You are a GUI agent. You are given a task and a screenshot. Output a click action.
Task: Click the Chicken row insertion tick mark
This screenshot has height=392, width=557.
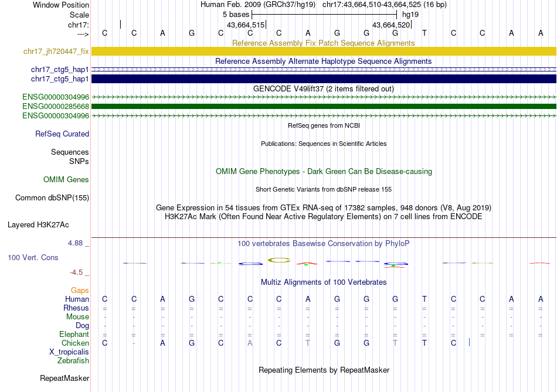point(469,342)
